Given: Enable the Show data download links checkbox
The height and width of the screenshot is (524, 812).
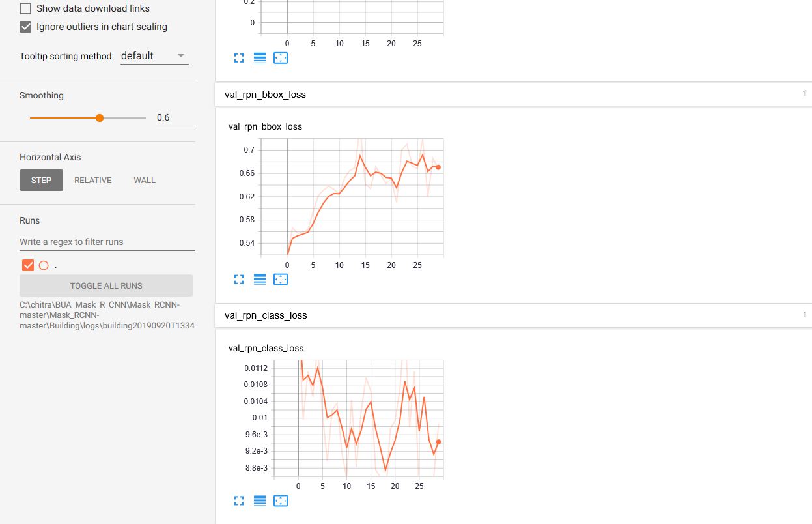Looking at the screenshot, I should point(26,8).
